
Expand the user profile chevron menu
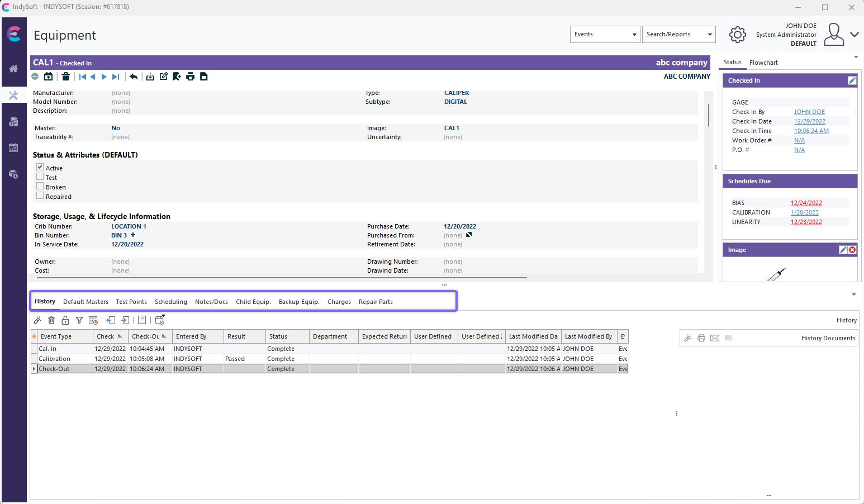point(854,35)
